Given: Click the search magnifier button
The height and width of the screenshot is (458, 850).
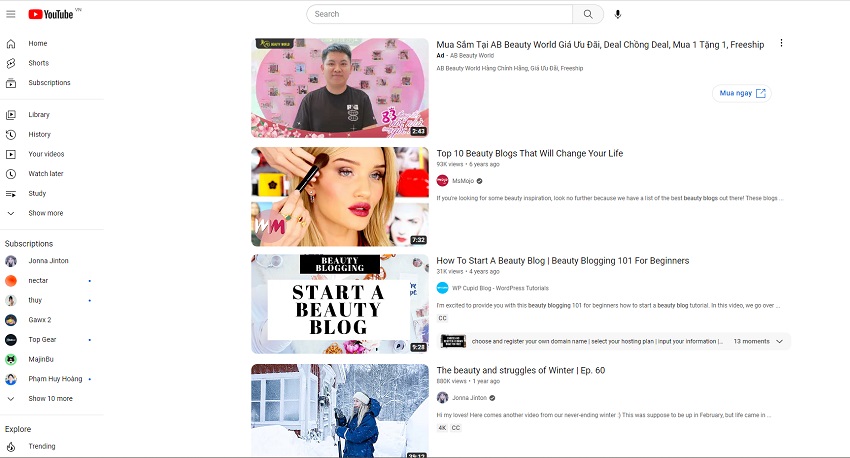Looking at the screenshot, I should pos(588,14).
